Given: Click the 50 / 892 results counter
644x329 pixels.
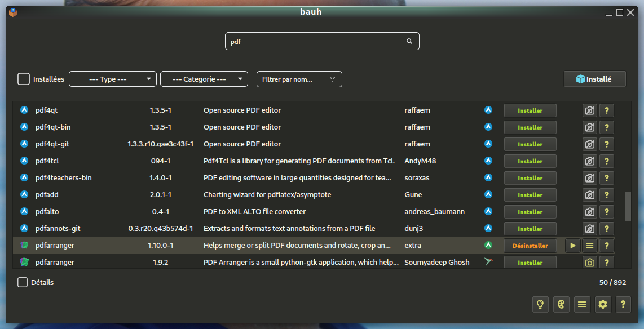Looking at the screenshot, I should pos(613,282).
